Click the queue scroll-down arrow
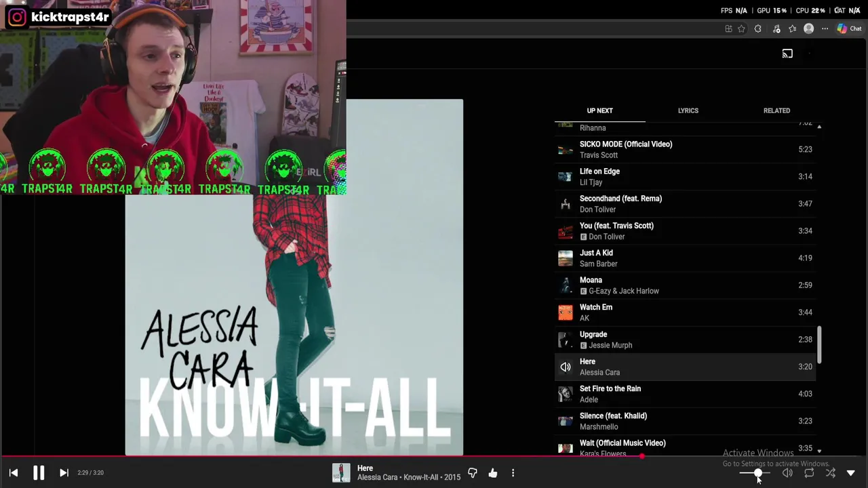 coord(818,451)
